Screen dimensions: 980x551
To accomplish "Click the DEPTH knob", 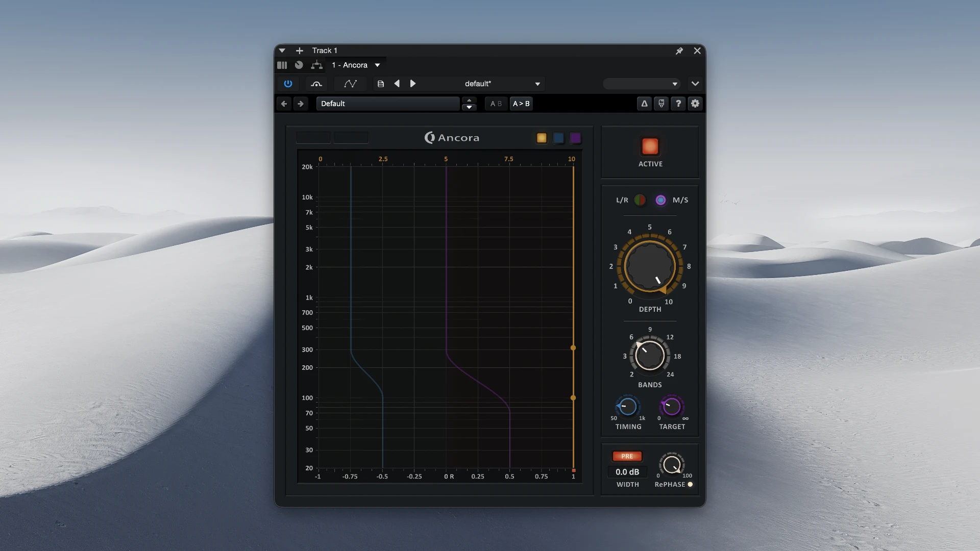I will point(650,266).
